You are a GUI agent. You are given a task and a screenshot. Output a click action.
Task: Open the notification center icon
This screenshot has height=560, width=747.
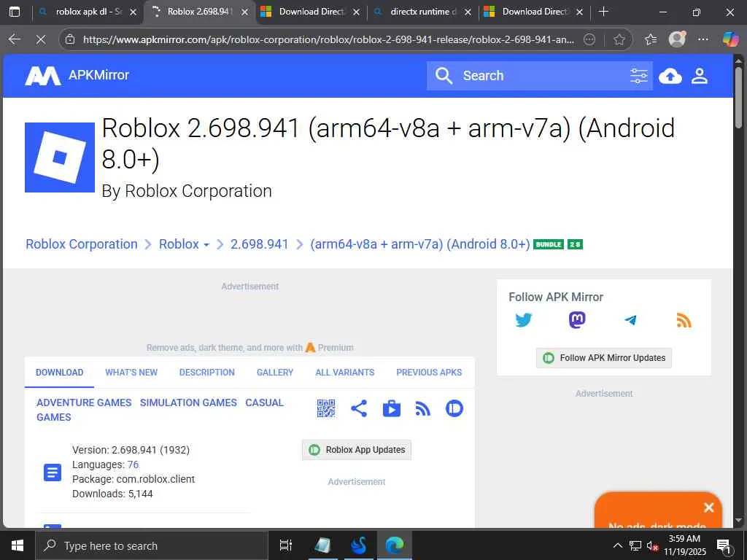tap(724, 545)
